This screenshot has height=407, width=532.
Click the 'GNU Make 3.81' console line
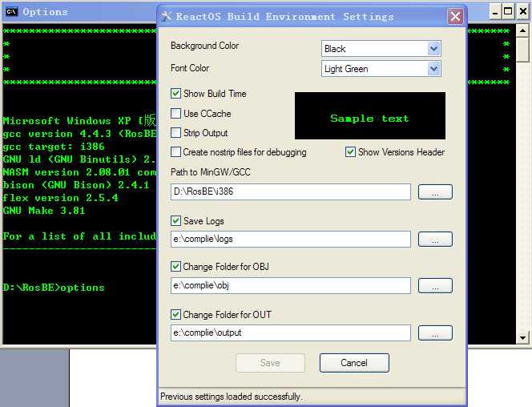[x=44, y=211]
